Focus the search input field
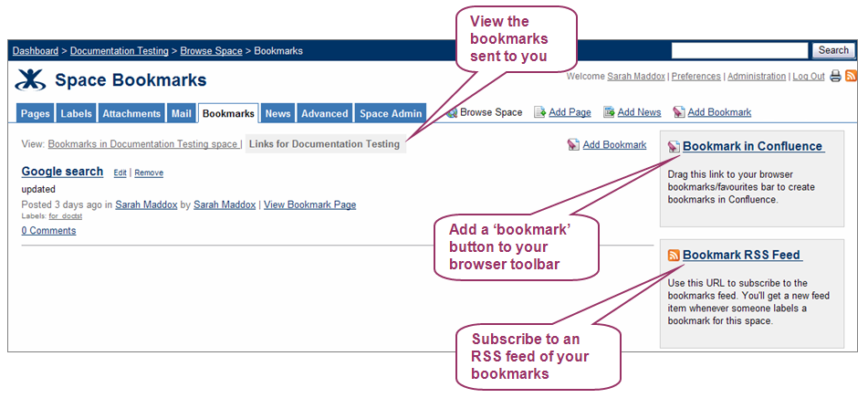Screen dimensions: 868x398 [739, 50]
